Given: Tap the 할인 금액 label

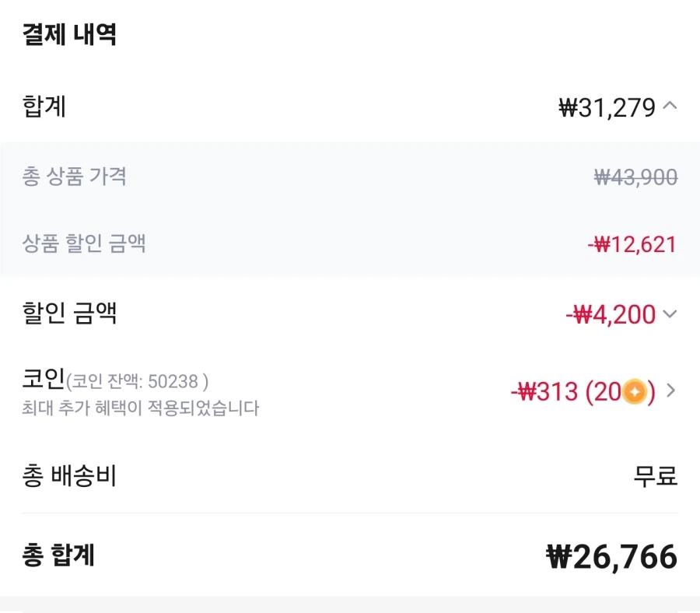Looking at the screenshot, I should tap(70, 314).
